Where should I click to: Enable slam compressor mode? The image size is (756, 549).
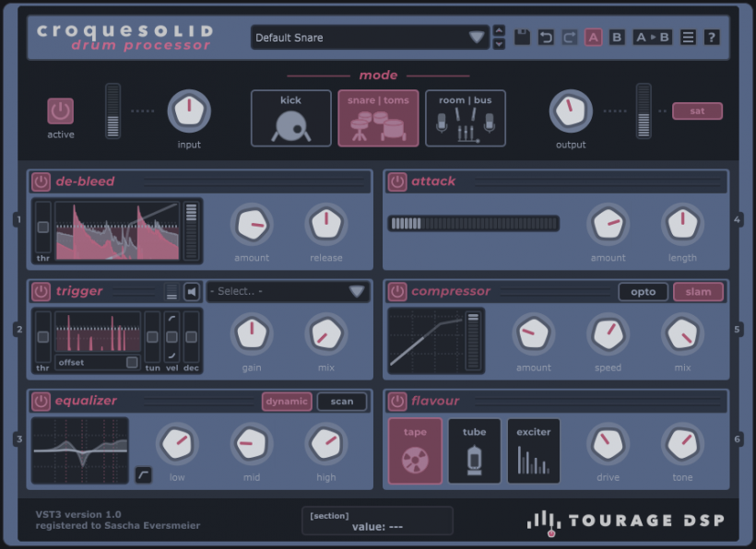pos(698,292)
